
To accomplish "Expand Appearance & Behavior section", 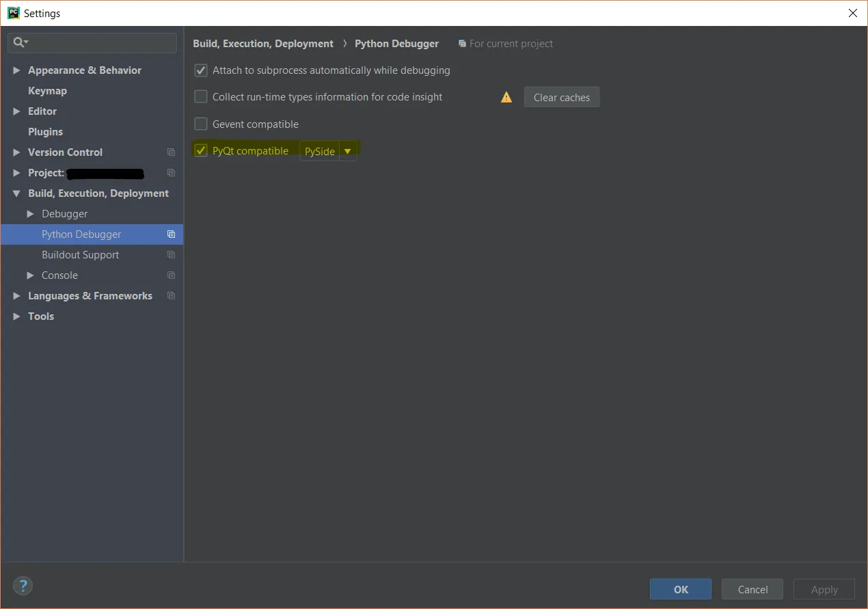I will click(16, 70).
